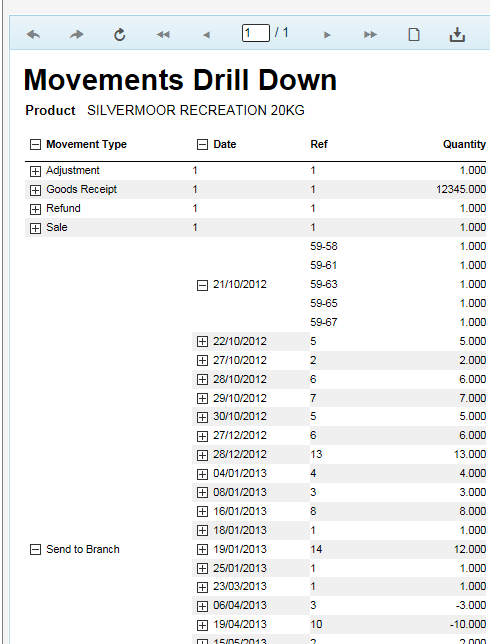This screenshot has width=492, height=644.
Task: Select the -10.000 quantity value
Action: tap(468, 624)
